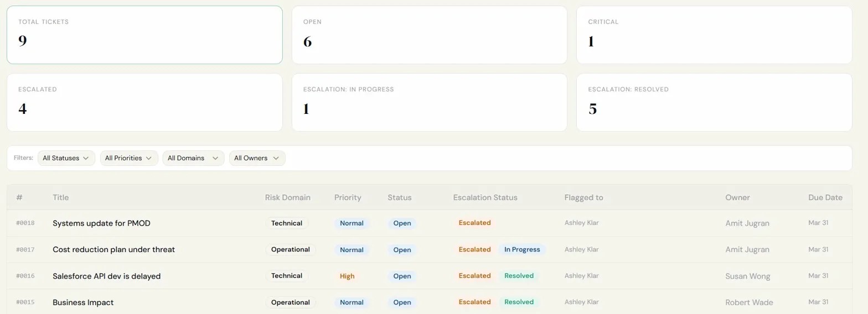The height and width of the screenshot is (314, 868).
Task: Select the Open tickets summary card
Action: tap(430, 35)
